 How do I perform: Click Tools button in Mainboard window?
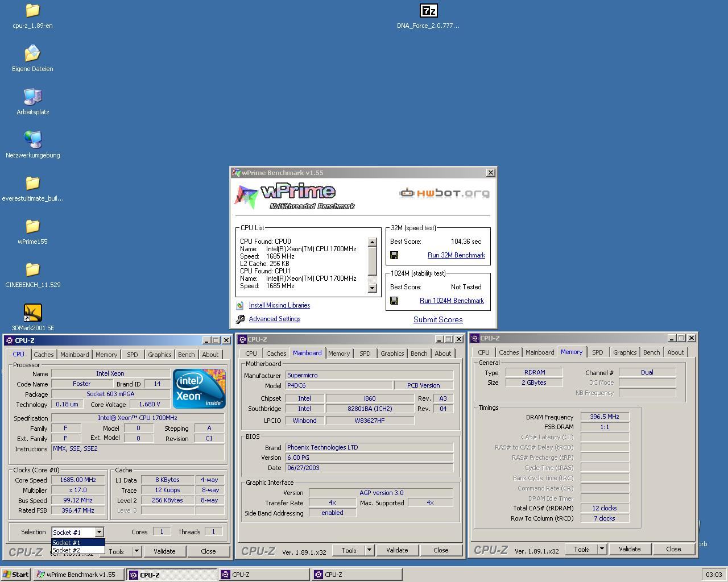point(349,550)
